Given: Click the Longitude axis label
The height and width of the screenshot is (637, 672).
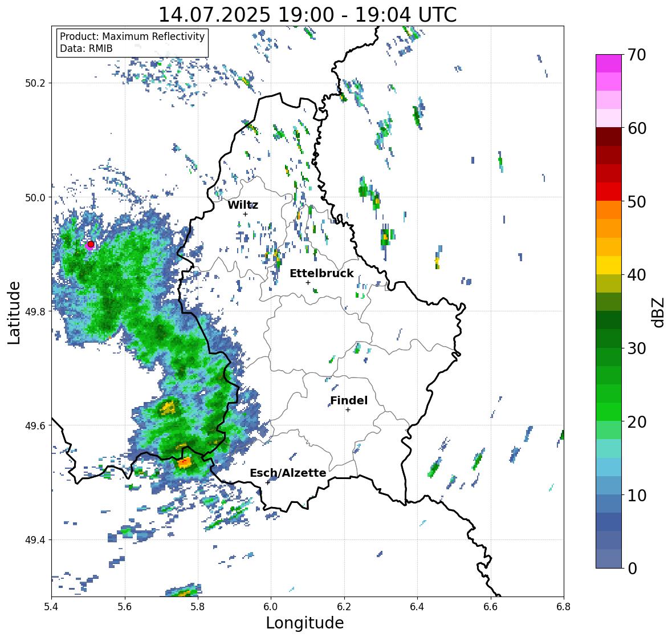Looking at the screenshot, I should tap(305, 623).
